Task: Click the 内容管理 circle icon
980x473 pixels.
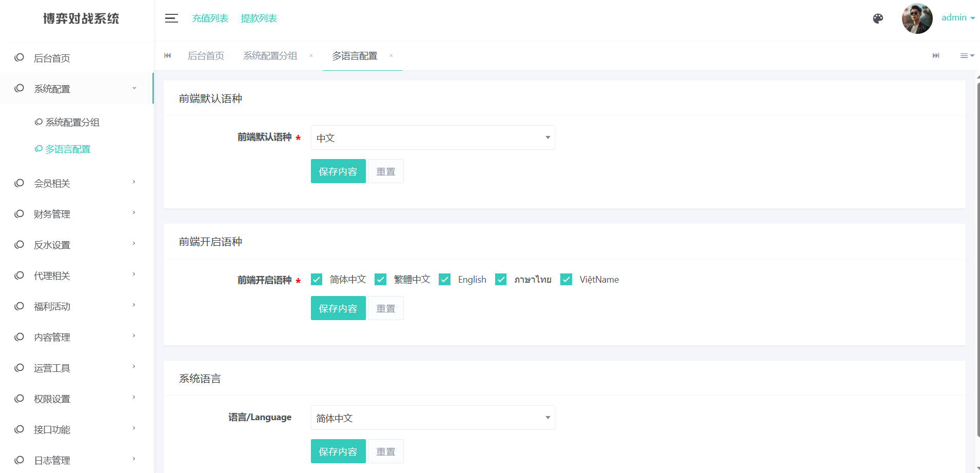Action: pyautogui.click(x=19, y=337)
